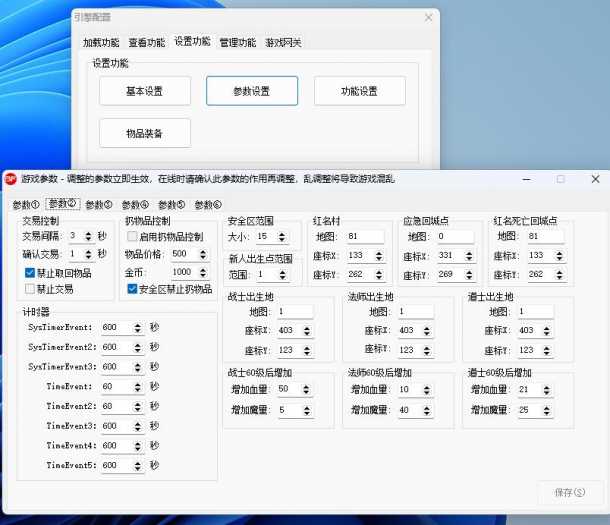Open the 参数③ tab
The width and height of the screenshot is (610, 525).
coord(98,204)
